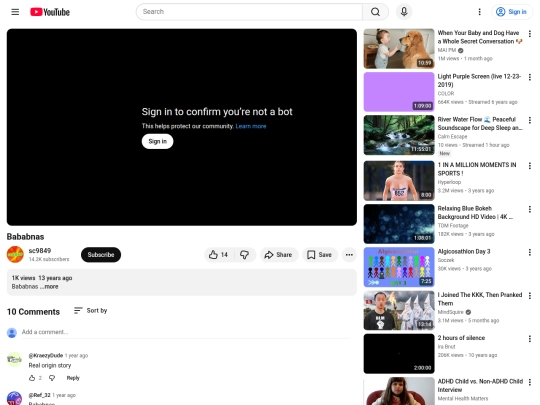Image resolution: width=540 pixels, height=405 pixels.
Task: Save the video to a playlist
Action: pyautogui.click(x=320, y=255)
